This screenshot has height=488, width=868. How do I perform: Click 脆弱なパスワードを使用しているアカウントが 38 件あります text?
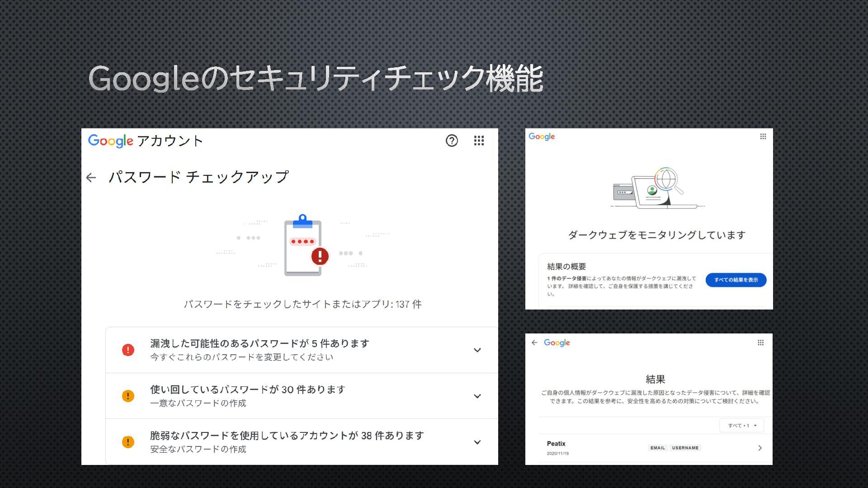[287, 436]
